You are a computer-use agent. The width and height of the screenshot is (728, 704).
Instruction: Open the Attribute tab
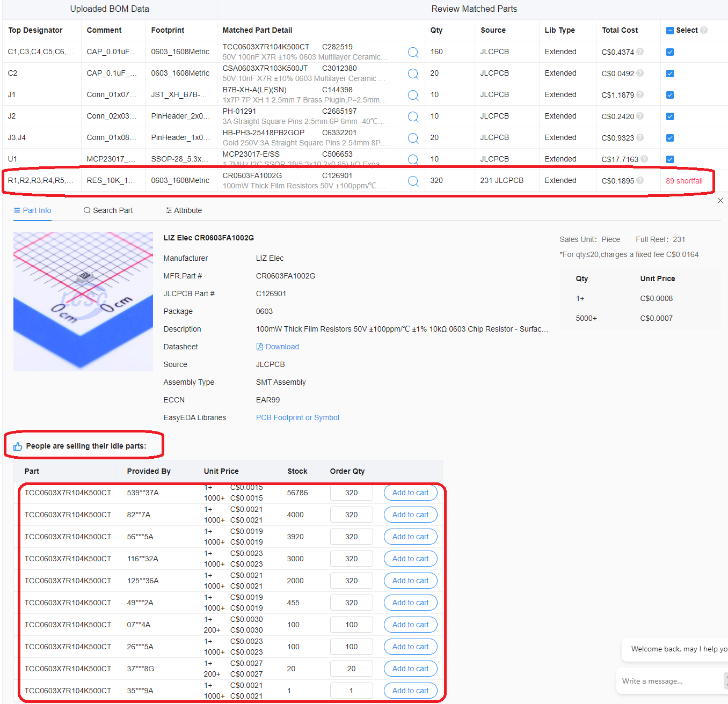tap(184, 210)
